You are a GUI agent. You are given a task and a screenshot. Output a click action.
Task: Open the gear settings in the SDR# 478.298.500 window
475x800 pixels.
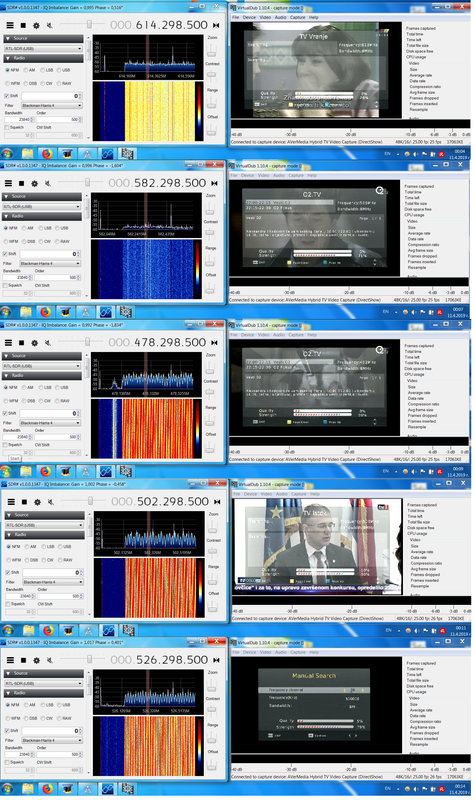point(35,343)
